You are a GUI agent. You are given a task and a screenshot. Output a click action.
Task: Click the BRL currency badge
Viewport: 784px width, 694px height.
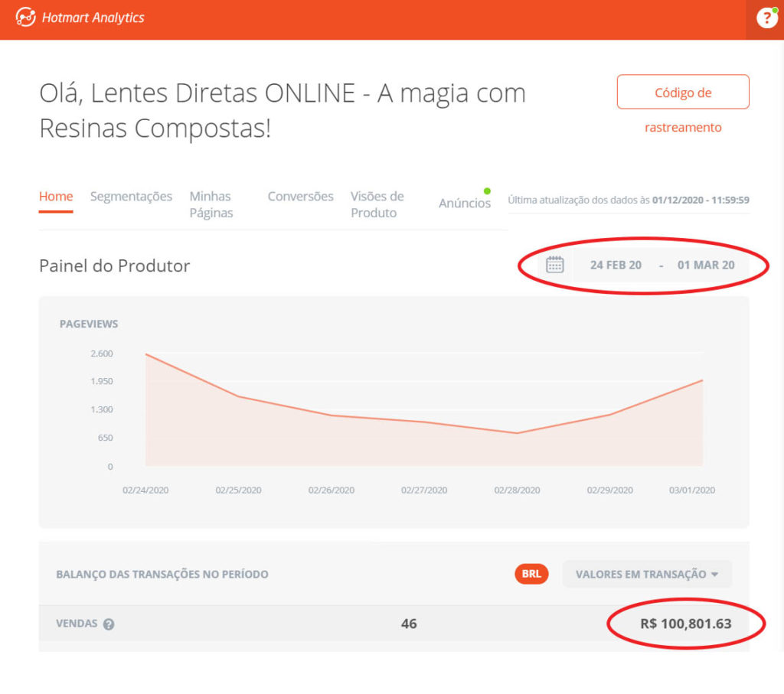[531, 574]
